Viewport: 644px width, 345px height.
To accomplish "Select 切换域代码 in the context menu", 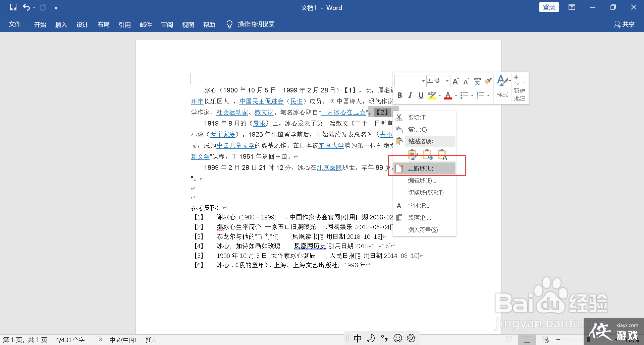I will pyautogui.click(x=424, y=193).
